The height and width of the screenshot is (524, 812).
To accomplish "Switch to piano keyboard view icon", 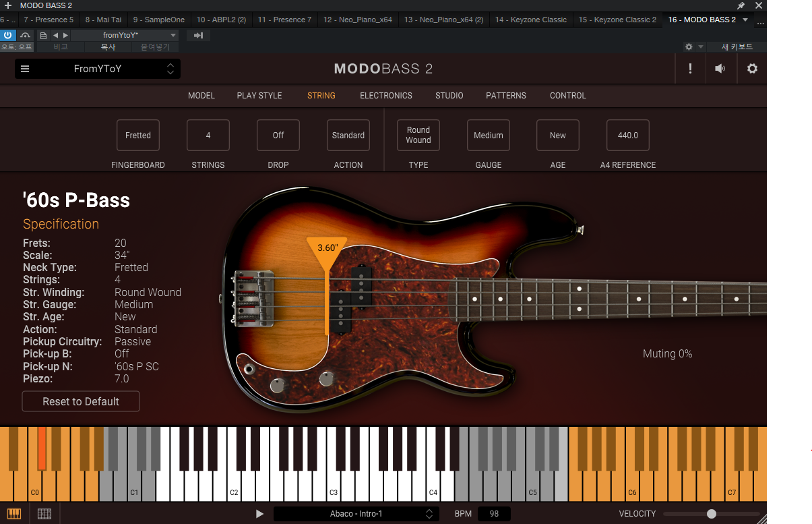I will (13, 514).
